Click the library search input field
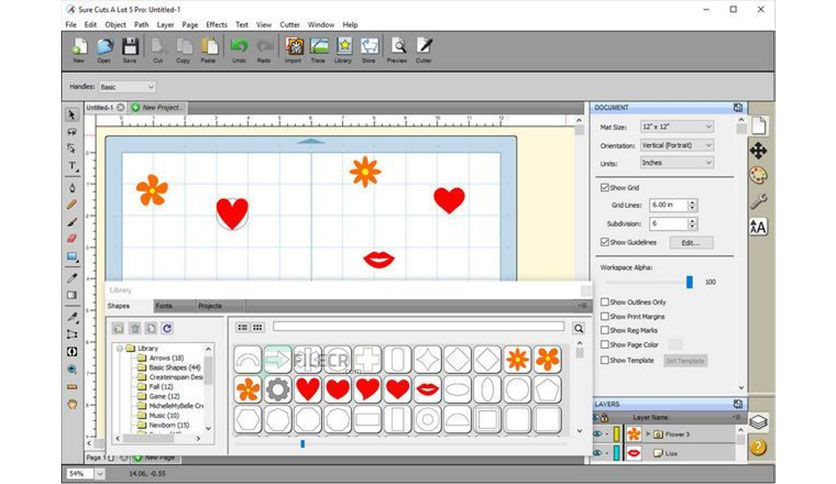 point(419,326)
